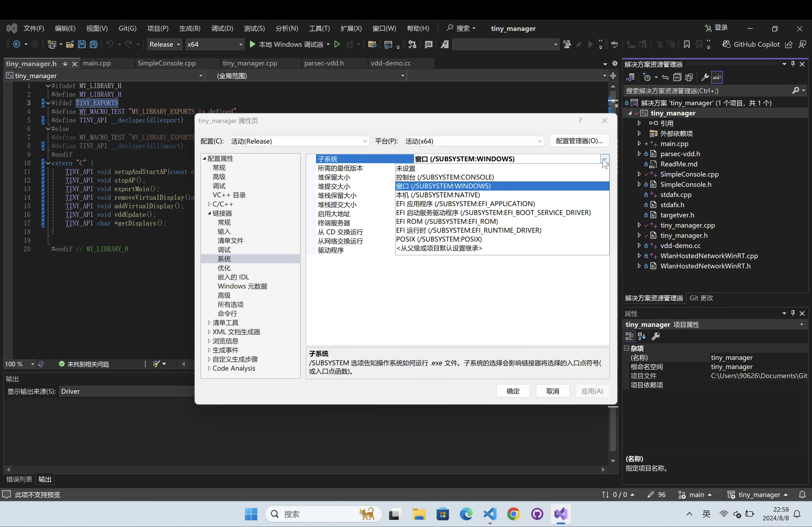Click the 确定 button in the dialog
Image resolution: width=812 pixels, height=527 pixels.
(x=513, y=391)
